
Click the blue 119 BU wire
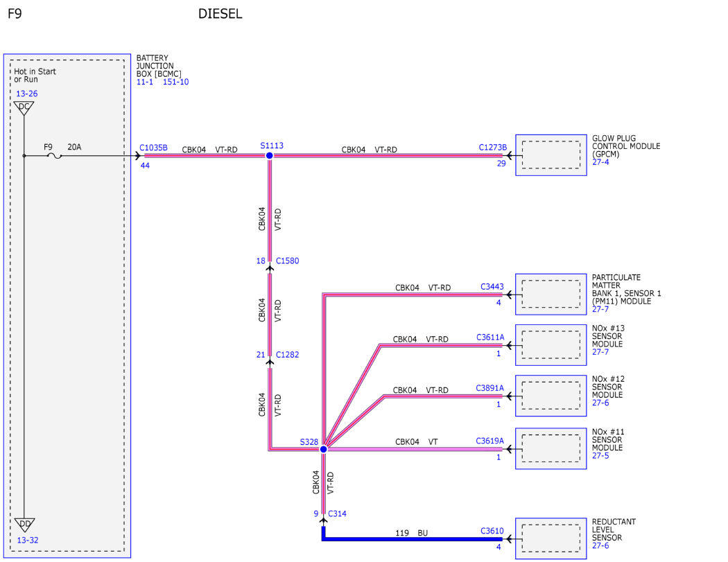point(413,539)
